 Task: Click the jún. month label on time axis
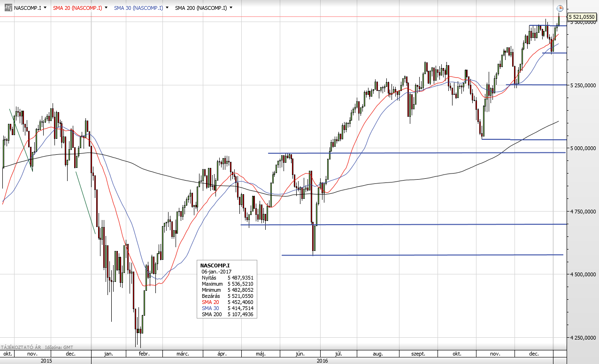click(x=301, y=354)
